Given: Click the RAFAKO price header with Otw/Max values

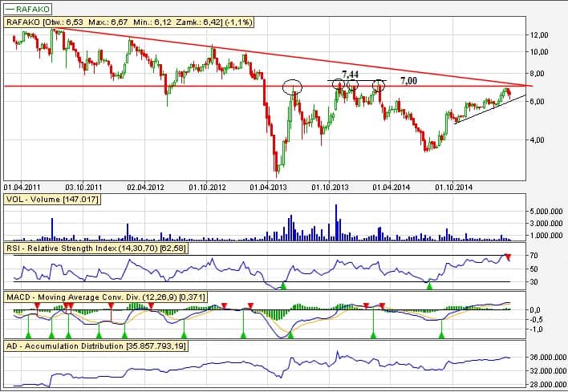Looking at the screenshot, I should tap(128, 22).
